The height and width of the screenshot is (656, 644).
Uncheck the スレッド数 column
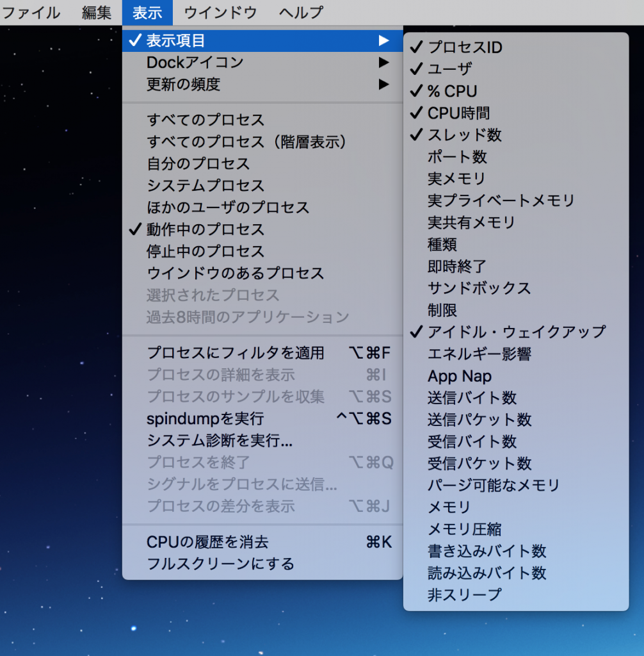[516, 135]
